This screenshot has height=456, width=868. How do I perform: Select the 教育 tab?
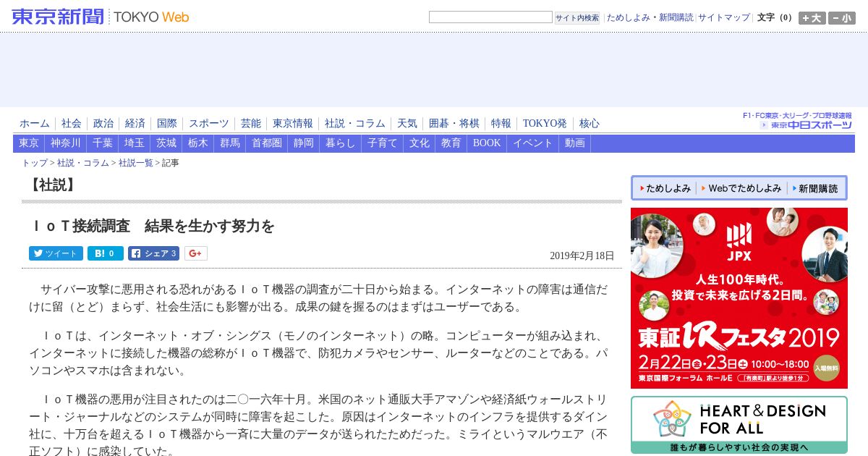pos(451,143)
